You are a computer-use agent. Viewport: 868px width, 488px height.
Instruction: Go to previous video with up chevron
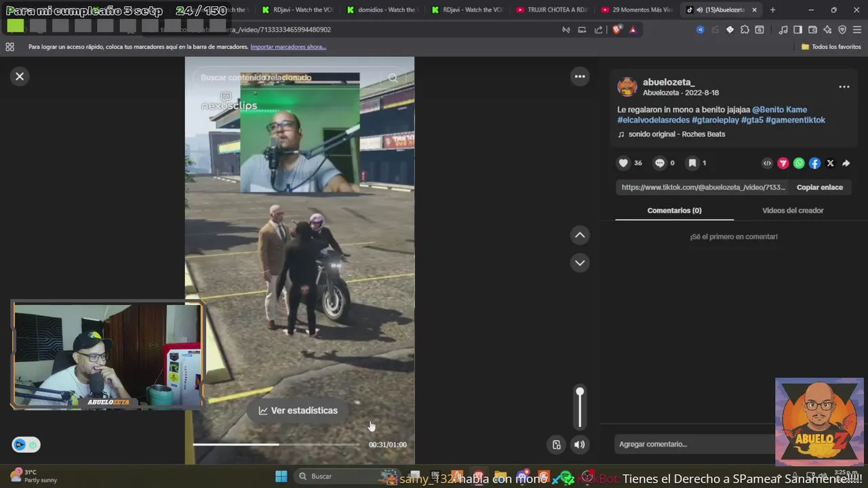click(580, 235)
